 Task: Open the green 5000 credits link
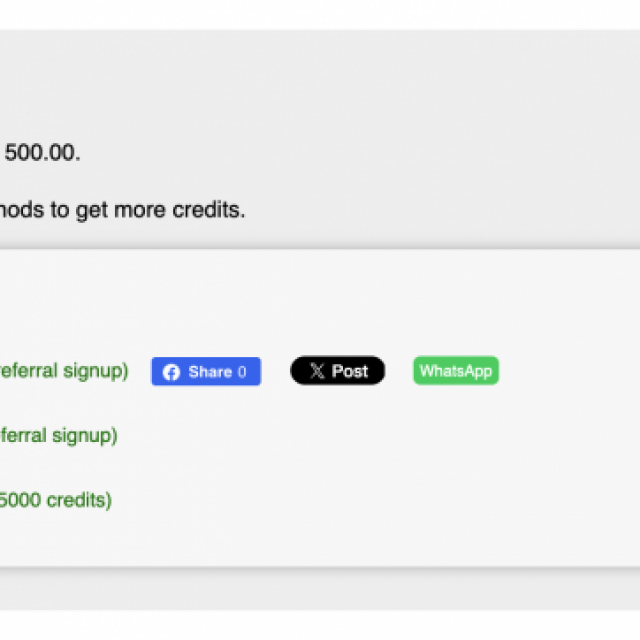tap(56, 500)
